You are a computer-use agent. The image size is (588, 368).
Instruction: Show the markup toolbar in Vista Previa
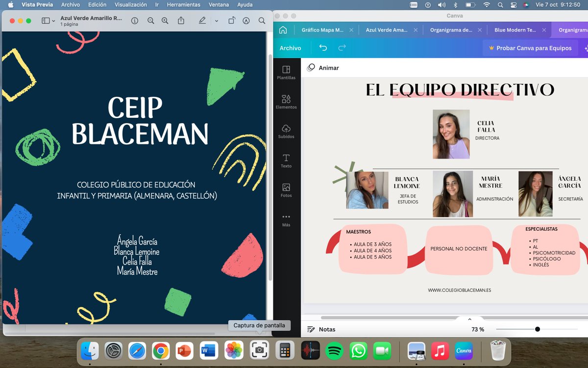[x=246, y=21]
